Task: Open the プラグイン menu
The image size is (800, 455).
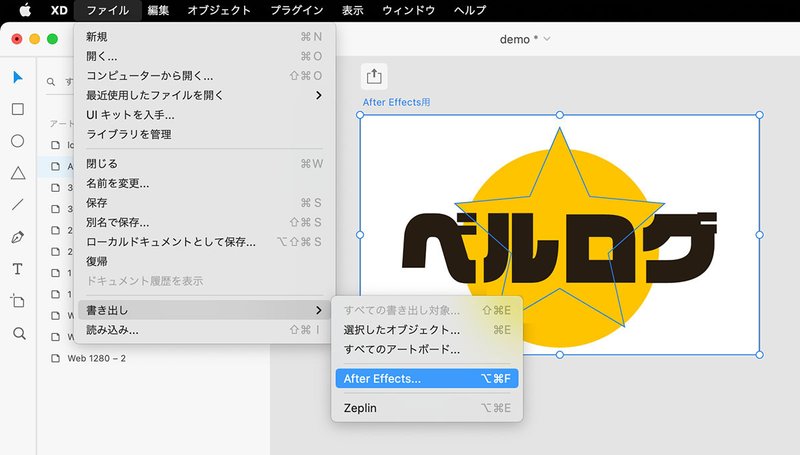Action: pos(296,10)
